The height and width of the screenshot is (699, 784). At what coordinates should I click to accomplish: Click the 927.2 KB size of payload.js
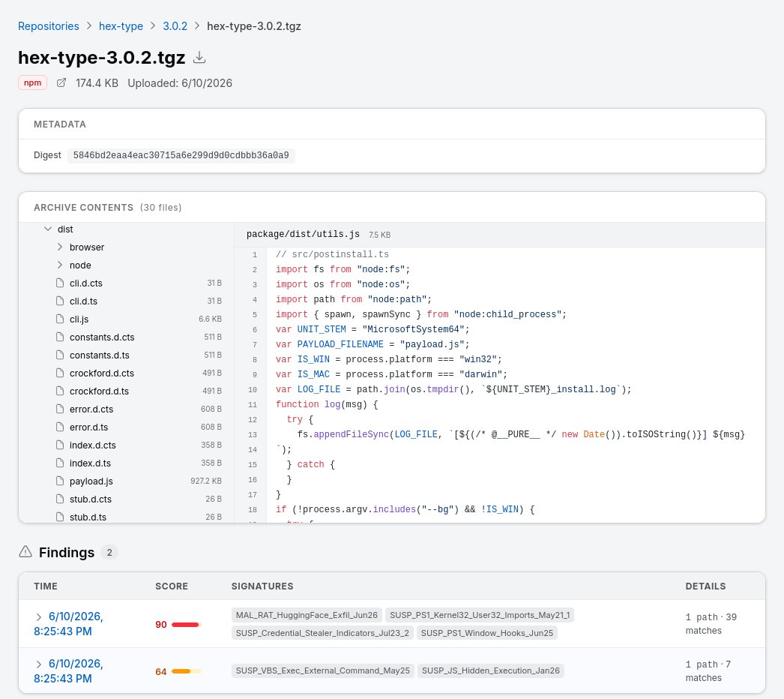(x=206, y=481)
